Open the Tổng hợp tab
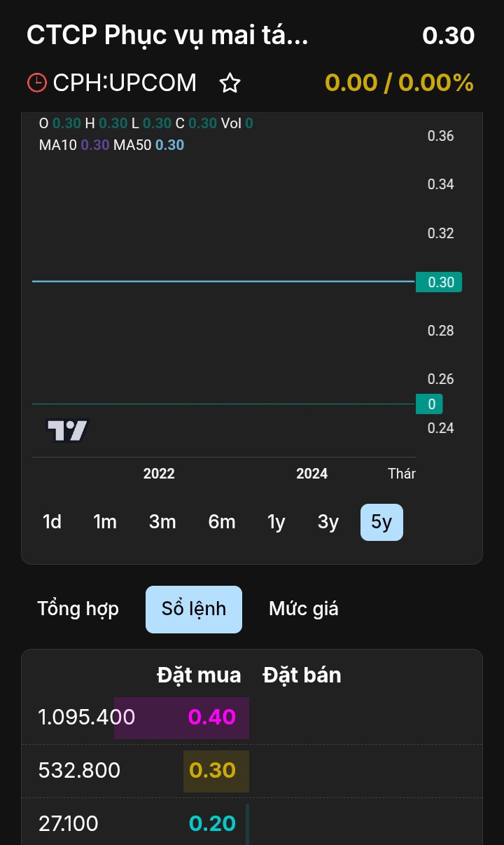The image size is (504, 845). pyautogui.click(x=78, y=609)
